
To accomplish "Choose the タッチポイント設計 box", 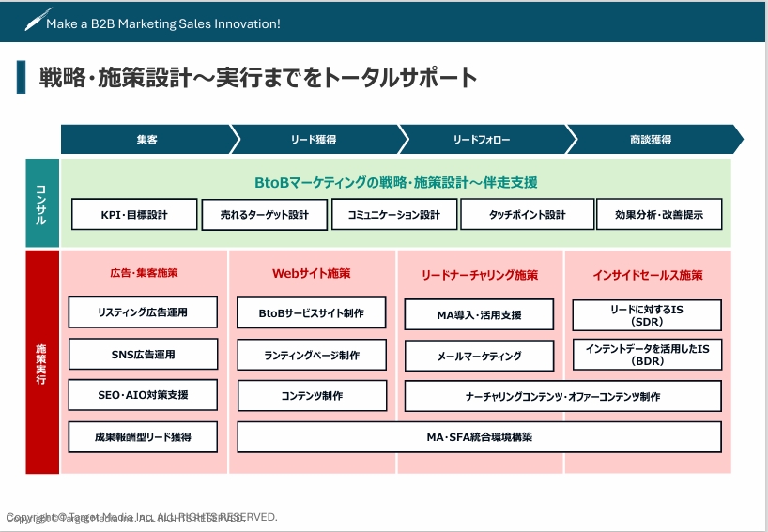I will [x=527, y=215].
